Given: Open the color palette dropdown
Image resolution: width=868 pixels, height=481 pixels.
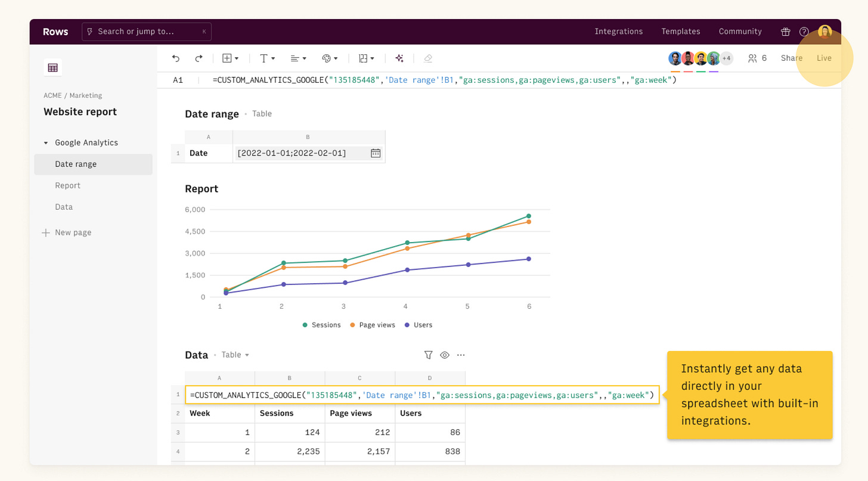Looking at the screenshot, I should (x=330, y=58).
